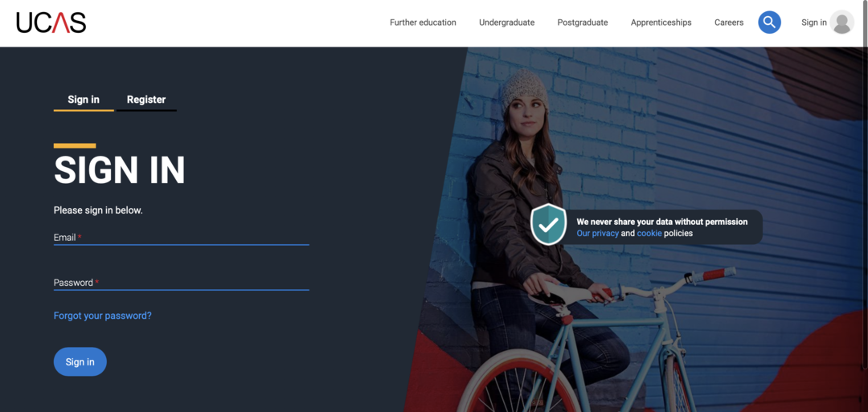Image resolution: width=868 pixels, height=412 pixels.
Task: Focus the Email input field
Action: click(181, 238)
